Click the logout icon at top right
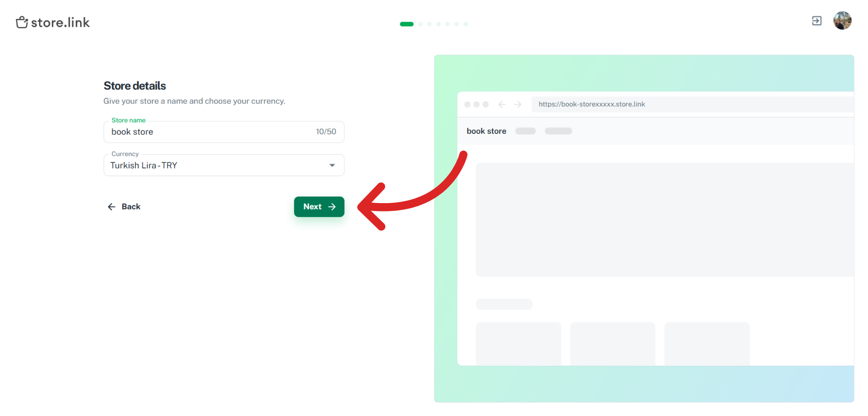This screenshot has height=416, width=868. [x=816, y=21]
